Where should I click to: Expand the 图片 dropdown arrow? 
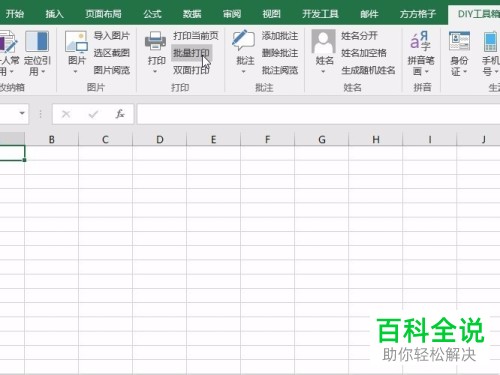75,72
